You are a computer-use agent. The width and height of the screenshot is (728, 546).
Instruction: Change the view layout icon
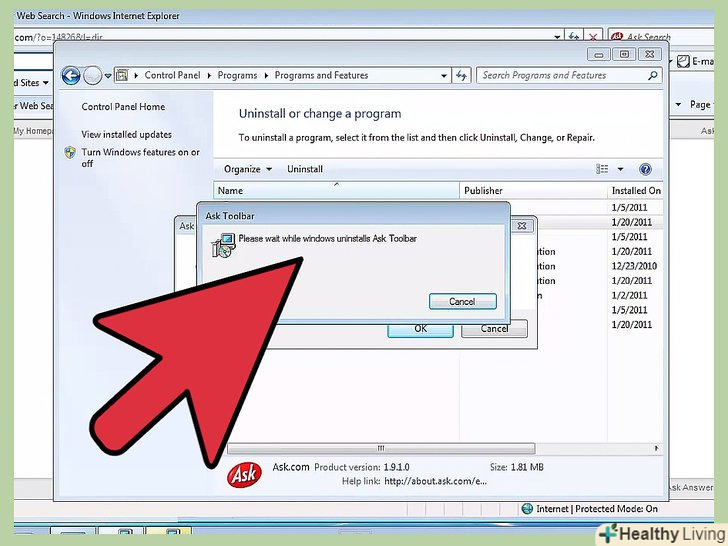coord(602,169)
